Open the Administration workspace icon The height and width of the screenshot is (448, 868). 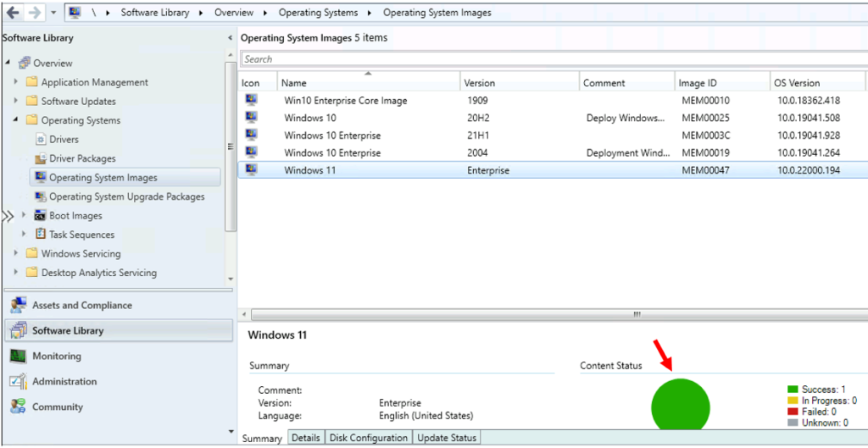point(19,382)
